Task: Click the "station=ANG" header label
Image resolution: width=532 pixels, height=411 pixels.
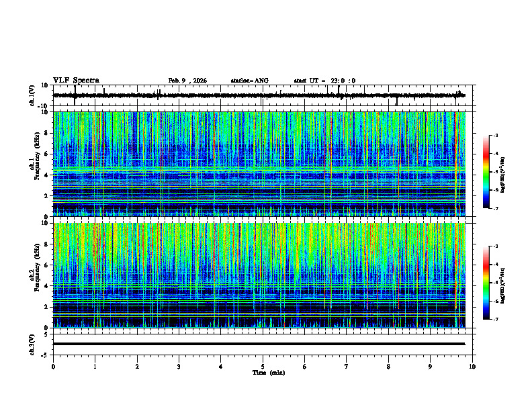Action: [x=250, y=81]
